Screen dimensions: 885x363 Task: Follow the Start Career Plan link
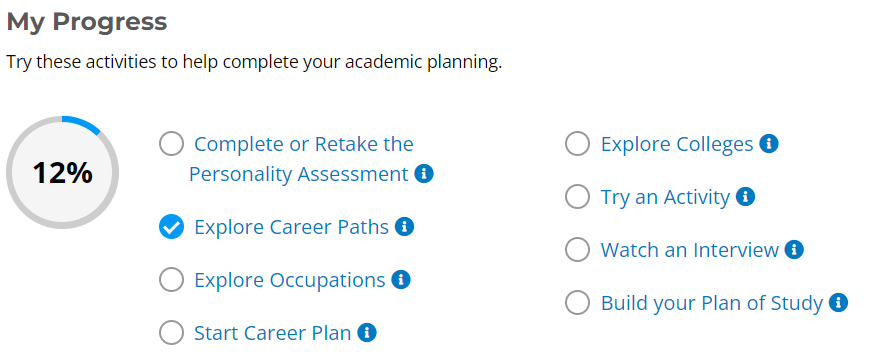click(x=273, y=333)
